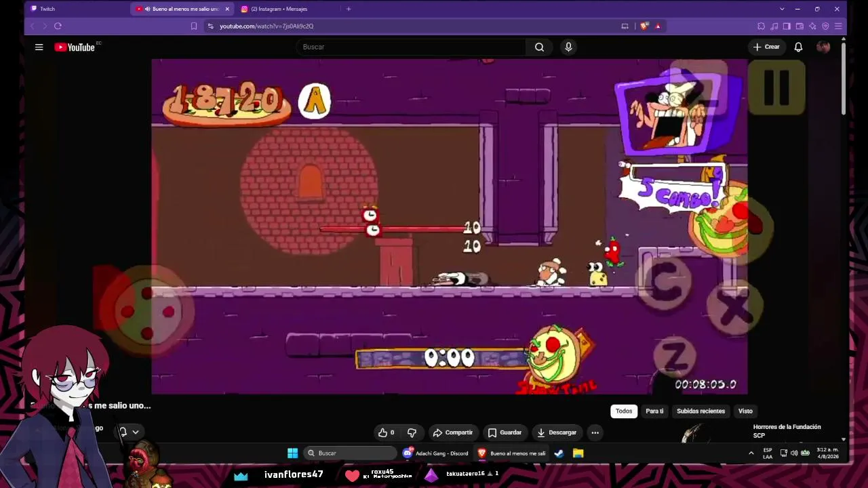Open Discord Adachi Gang taskbar item
Screen dimensions: 868x488
coord(435,453)
